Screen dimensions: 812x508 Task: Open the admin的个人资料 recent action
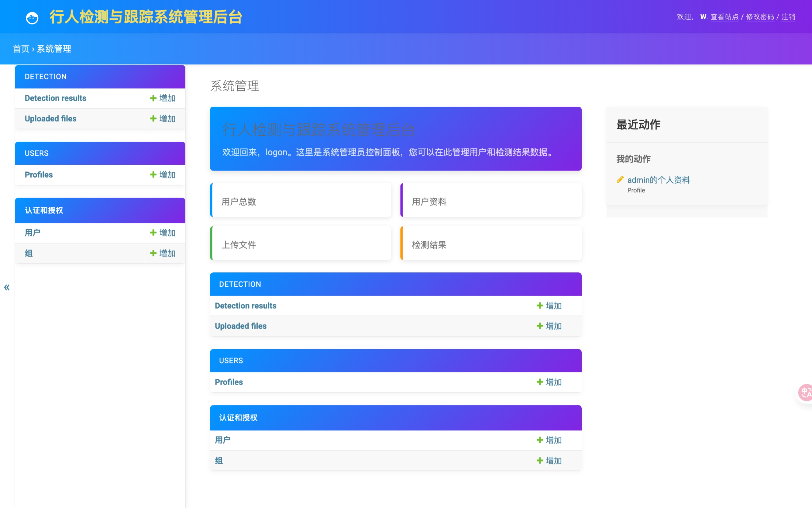pos(658,180)
